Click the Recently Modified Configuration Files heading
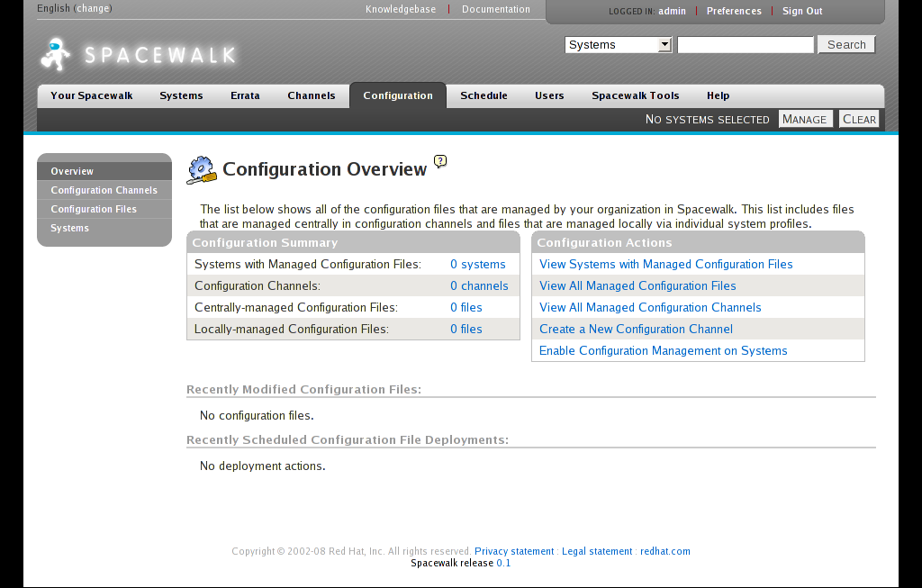Viewport: 922px width, 588px height. click(303, 389)
